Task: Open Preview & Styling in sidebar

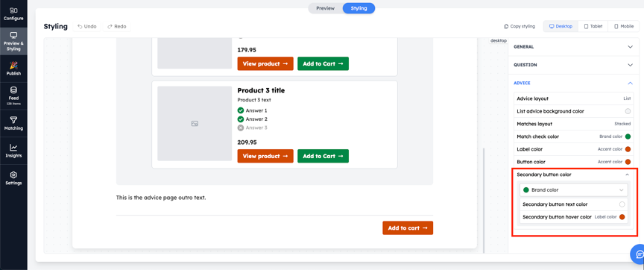Action: tap(13, 41)
